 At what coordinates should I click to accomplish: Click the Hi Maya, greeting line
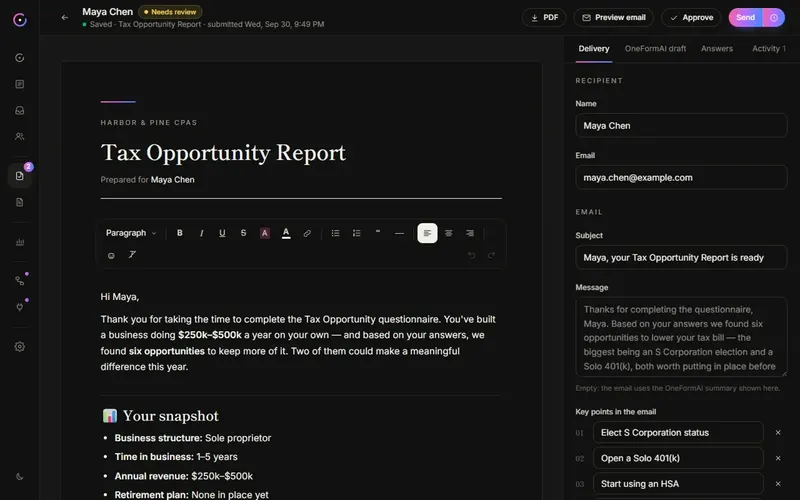[120, 297]
